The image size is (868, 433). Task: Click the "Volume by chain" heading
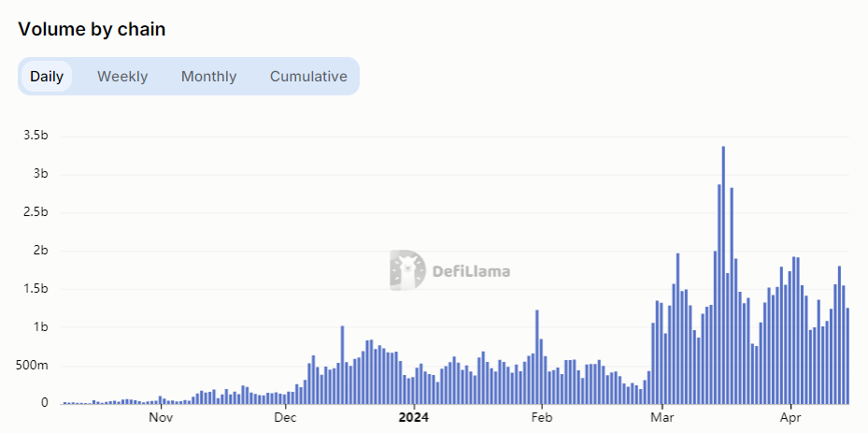pyautogui.click(x=92, y=29)
